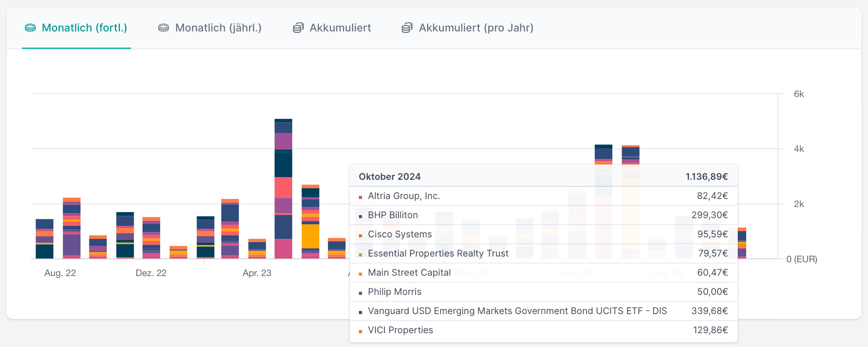Click the Altria Group color marker

[360, 197]
